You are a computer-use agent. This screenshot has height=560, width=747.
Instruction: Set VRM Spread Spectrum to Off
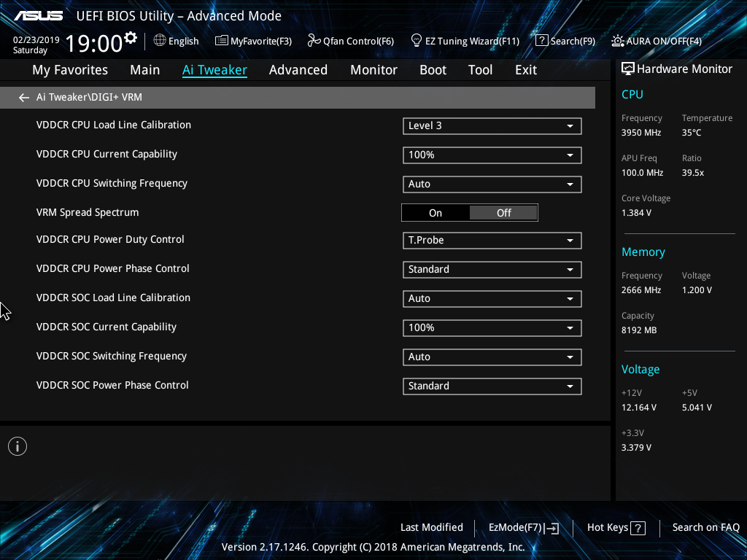click(x=503, y=213)
